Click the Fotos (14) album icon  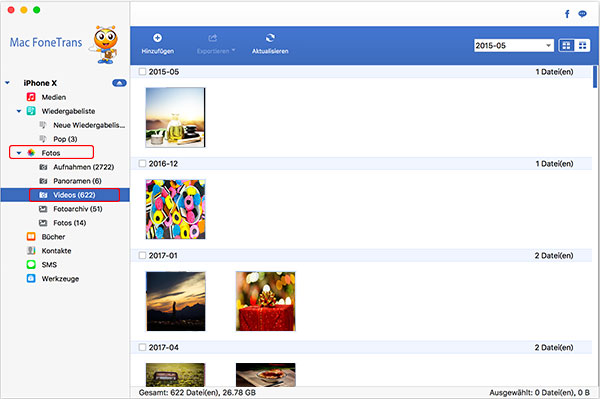point(43,223)
